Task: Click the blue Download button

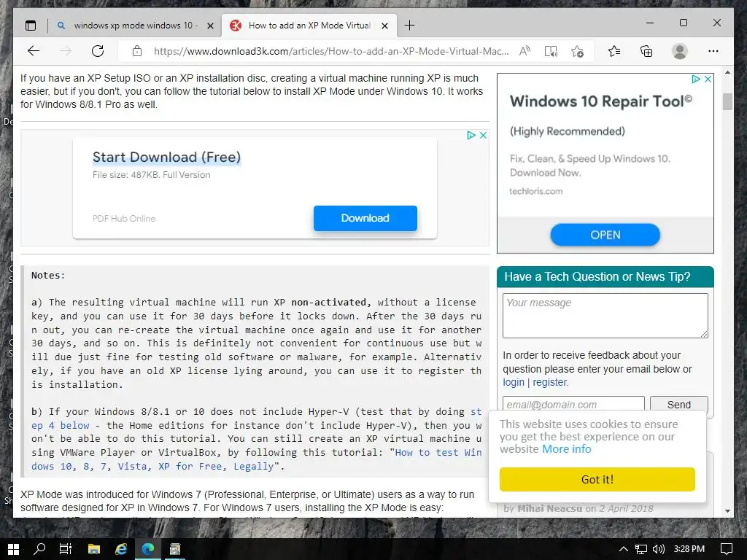Action: [365, 218]
